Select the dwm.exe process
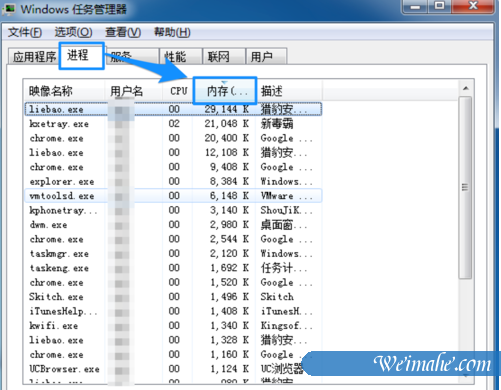 (x=173, y=225)
